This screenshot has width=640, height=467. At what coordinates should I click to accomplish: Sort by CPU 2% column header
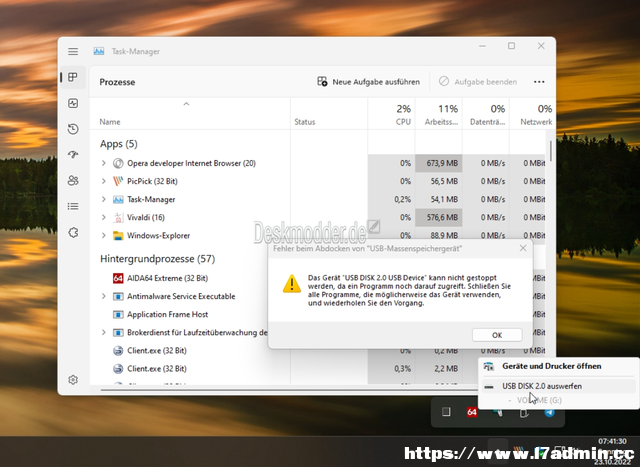pyautogui.click(x=391, y=114)
